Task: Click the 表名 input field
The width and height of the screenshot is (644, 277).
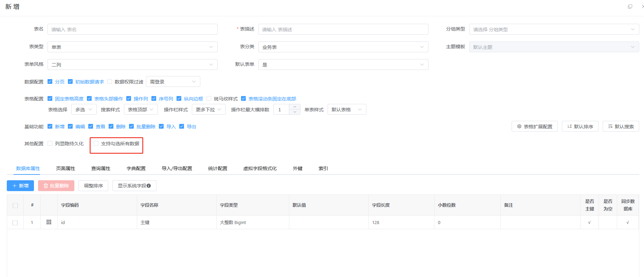Action: (x=132, y=30)
